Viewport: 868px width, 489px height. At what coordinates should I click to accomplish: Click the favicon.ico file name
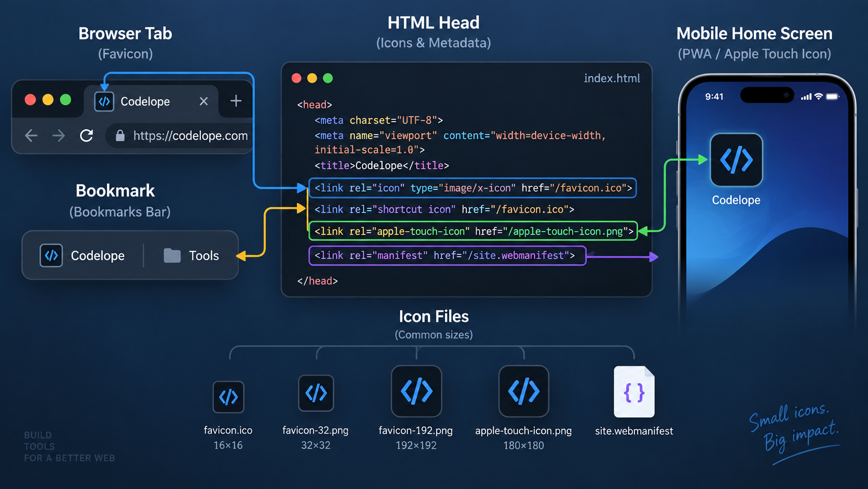[228, 430]
